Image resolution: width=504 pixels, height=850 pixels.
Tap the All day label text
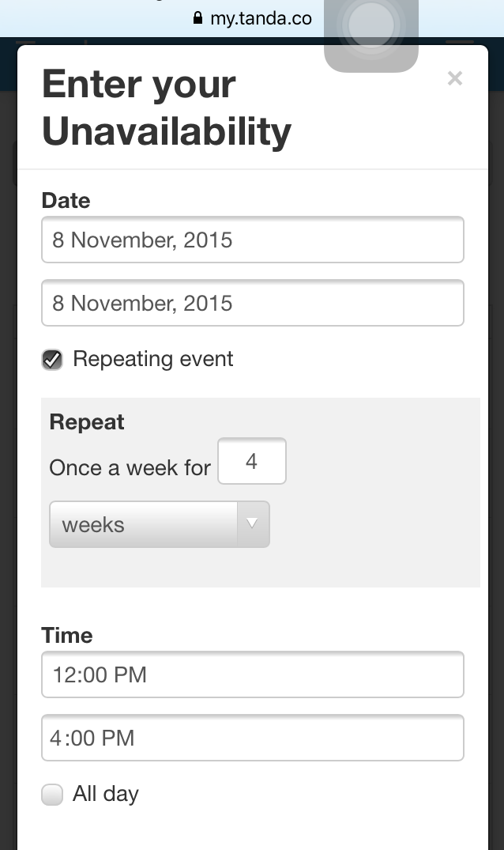[106, 794]
